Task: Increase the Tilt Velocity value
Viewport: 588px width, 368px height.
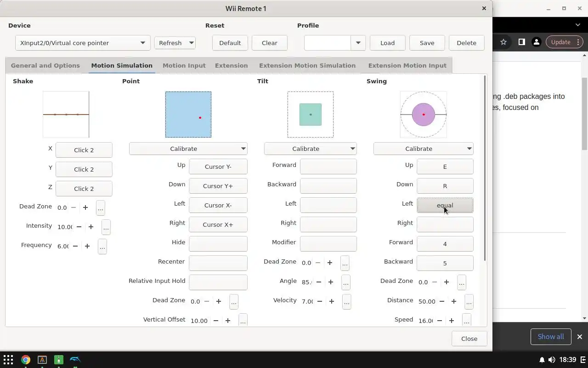Action: [332, 301]
